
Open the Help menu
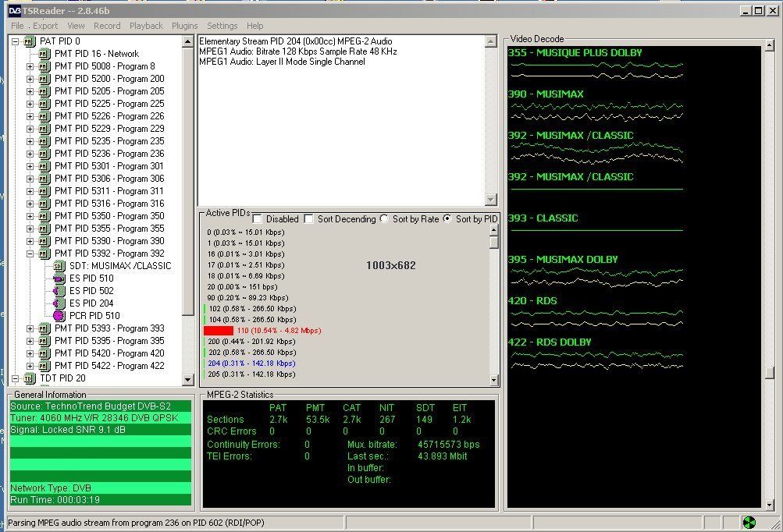click(254, 26)
